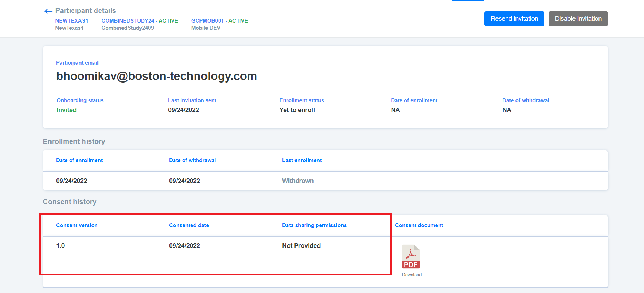Screen dimensions: 644x293
Task: Click the CombinedStudy2409 study name text
Action: 127,28
